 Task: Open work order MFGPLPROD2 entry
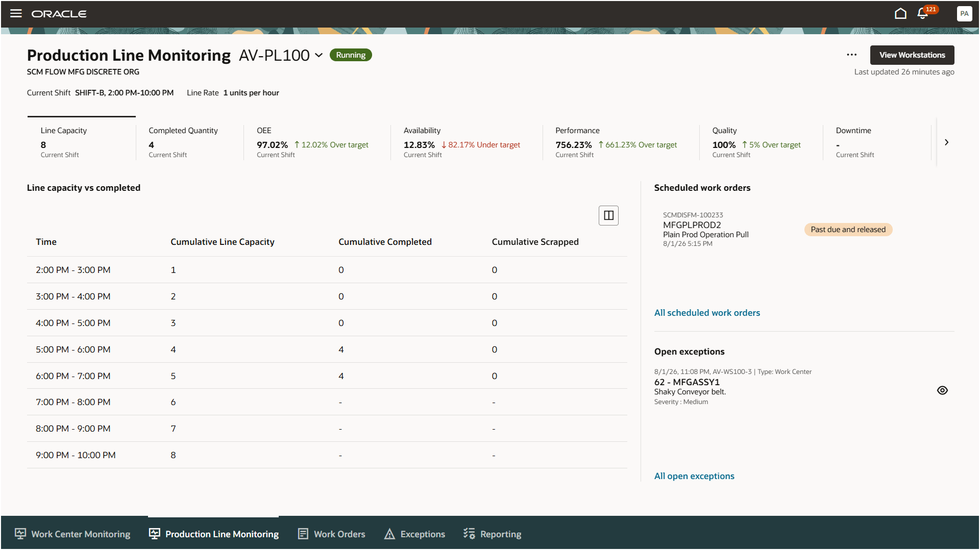[692, 225]
